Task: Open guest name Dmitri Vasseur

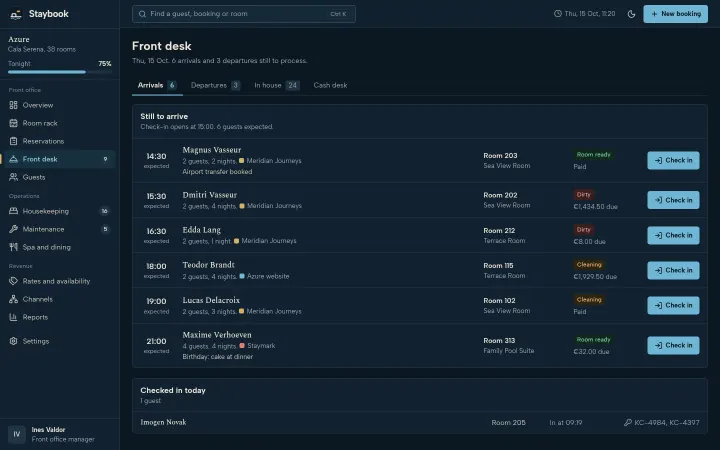Action: [210, 195]
